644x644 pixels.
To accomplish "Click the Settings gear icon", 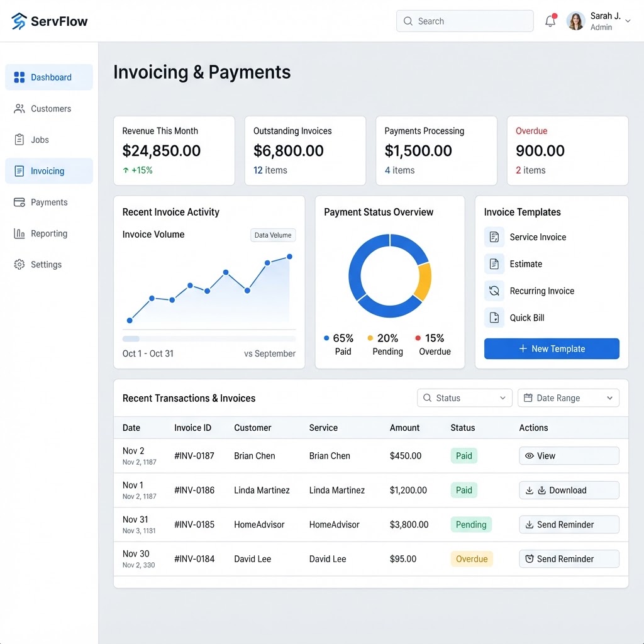I will (x=19, y=265).
